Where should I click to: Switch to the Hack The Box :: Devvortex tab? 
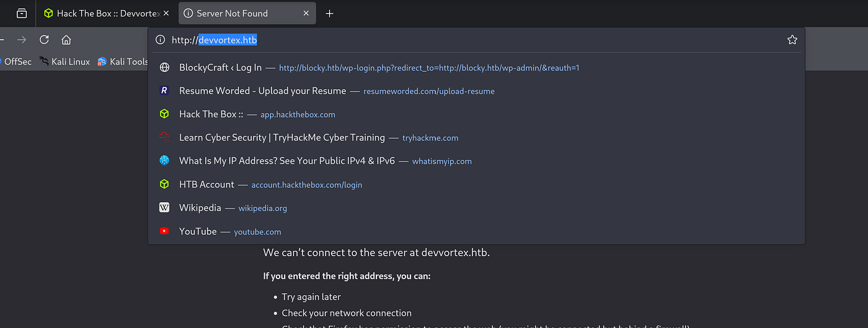(x=106, y=13)
